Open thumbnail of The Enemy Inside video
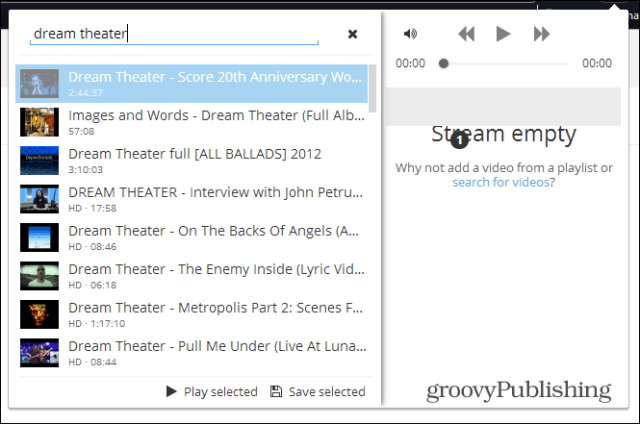Image resolution: width=640 pixels, height=424 pixels. pos(39,276)
